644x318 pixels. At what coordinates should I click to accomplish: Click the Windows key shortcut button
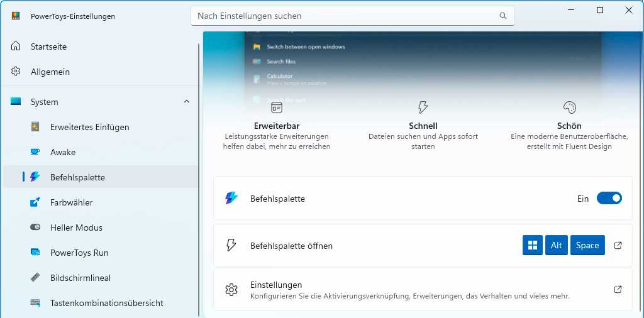click(x=533, y=245)
